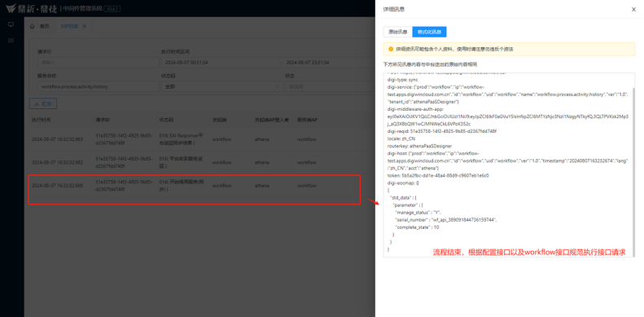Image resolution: width=644 pixels, height=317 pixels.
Task: Select the ESP日志 tab
Action: pyautogui.click(x=70, y=26)
